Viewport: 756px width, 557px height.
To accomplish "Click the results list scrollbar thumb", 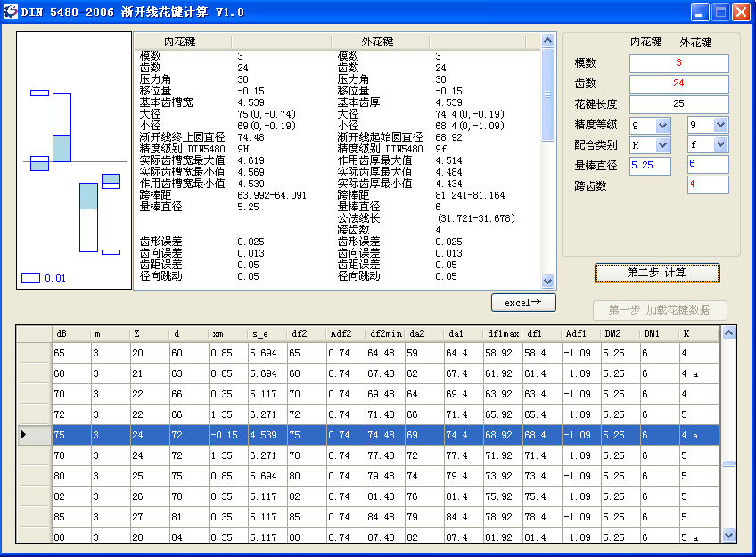I will (547, 94).
